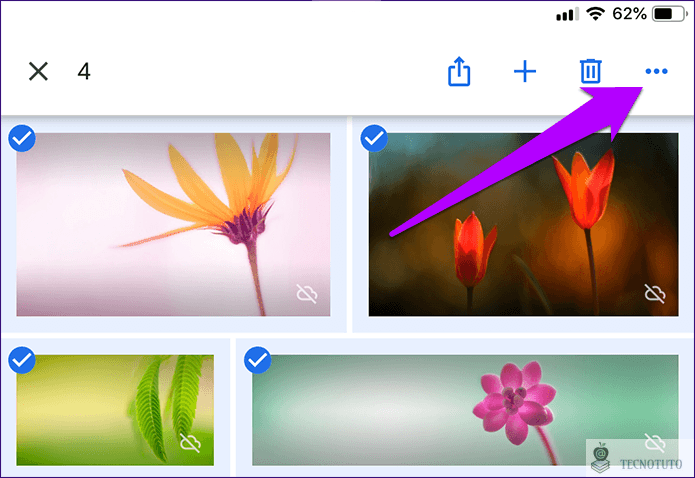695x478 pixels.
Task: Tap the Wi-Fi icon in status bar
Action: [596, 14]
